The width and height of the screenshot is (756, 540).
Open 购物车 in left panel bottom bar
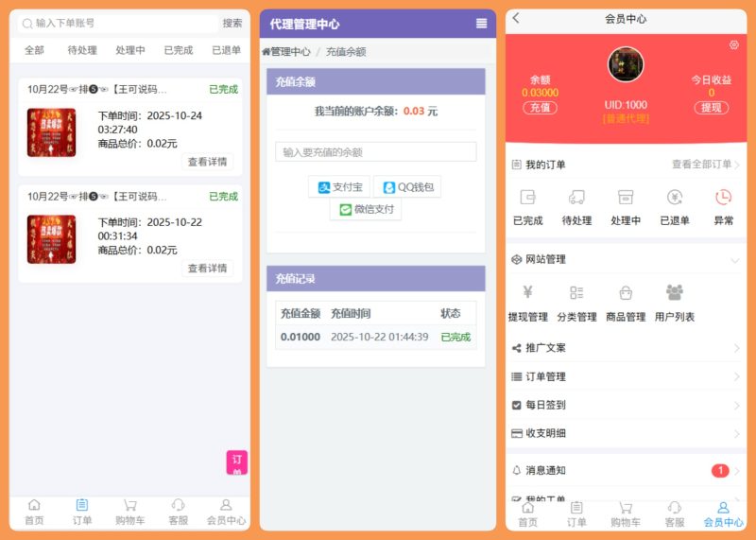pyautogui.click(x=129, y=513)
